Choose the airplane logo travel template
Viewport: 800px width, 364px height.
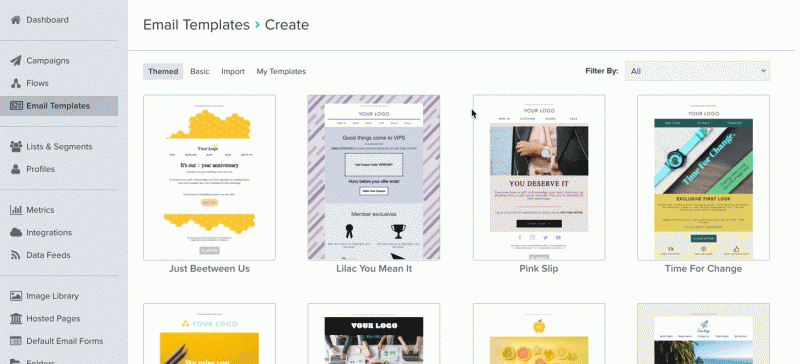point(703,333)
